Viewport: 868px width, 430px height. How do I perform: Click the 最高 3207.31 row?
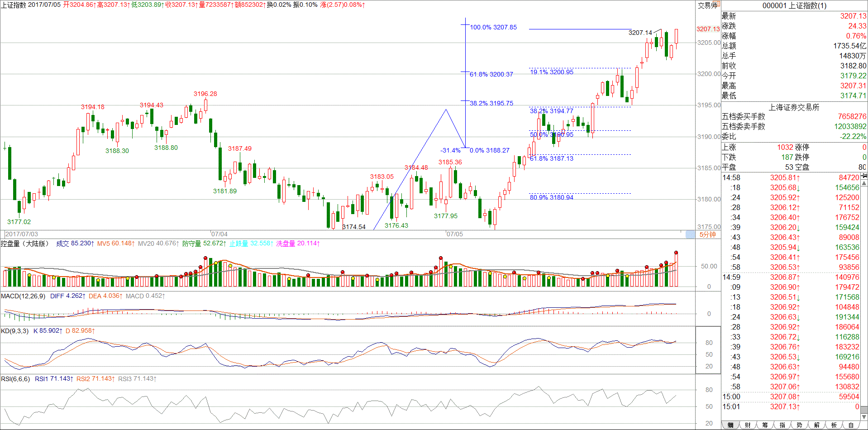pyautogui.click(x=794, y=86)
